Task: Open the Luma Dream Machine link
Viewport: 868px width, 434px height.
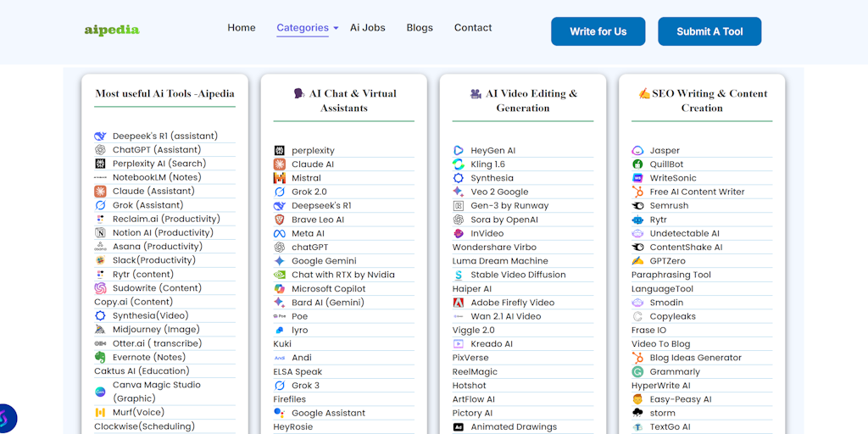Action: point(500,261)
